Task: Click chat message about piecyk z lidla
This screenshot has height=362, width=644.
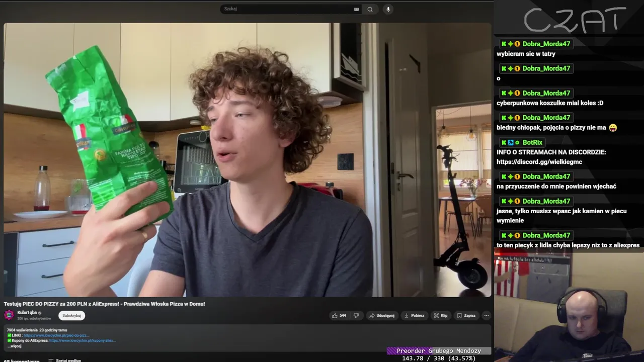Action: (568, 245)
